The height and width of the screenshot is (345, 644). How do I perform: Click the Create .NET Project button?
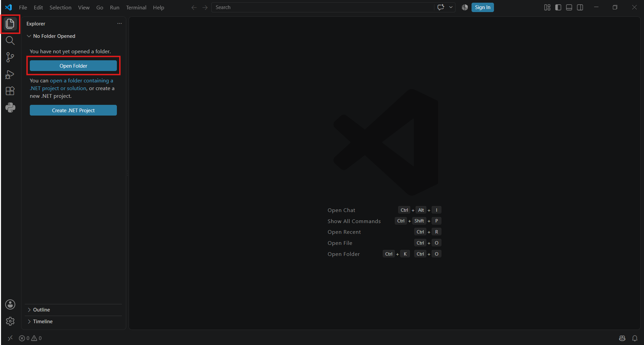click(73, 111)
